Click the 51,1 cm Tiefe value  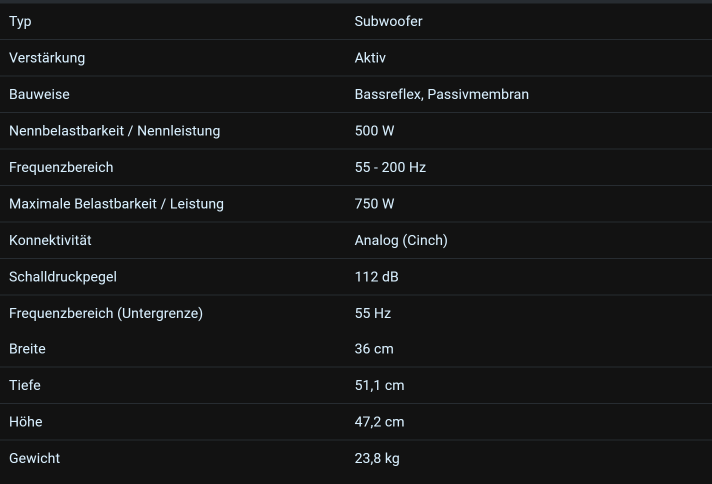point(379,385)
